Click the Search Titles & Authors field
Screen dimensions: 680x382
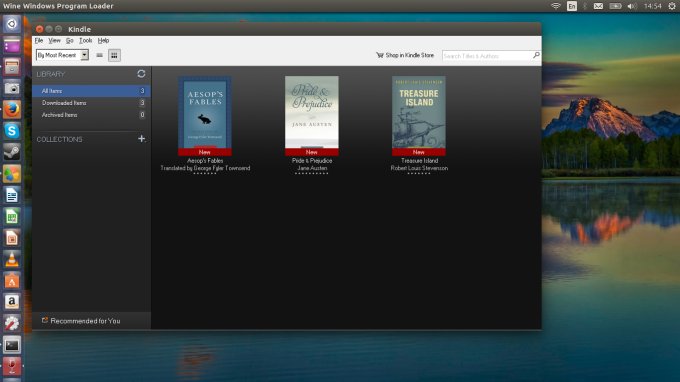pos(487,56)
